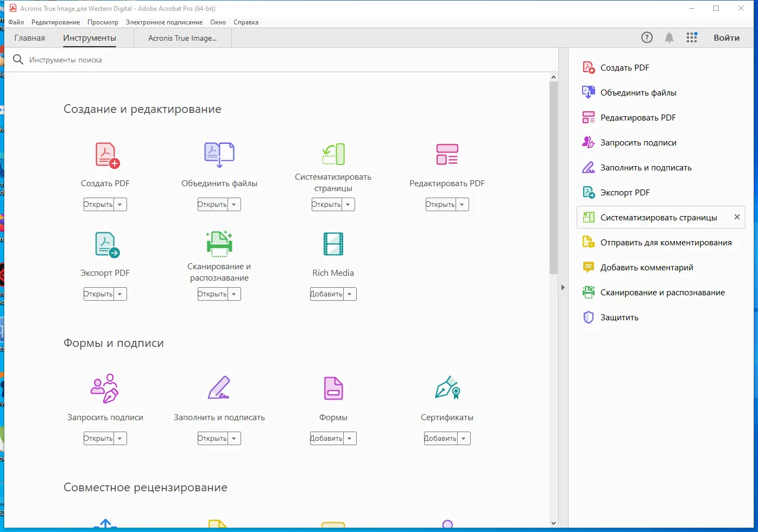Expand the dropdown arrow under Создать PDF
Image resolution: width=758 pixels, height=532 pixels.
pos(120,205)
